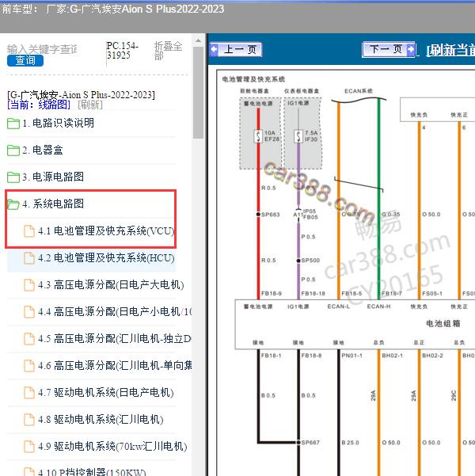Click 折叠全部 to collapse all

point(168,51)
